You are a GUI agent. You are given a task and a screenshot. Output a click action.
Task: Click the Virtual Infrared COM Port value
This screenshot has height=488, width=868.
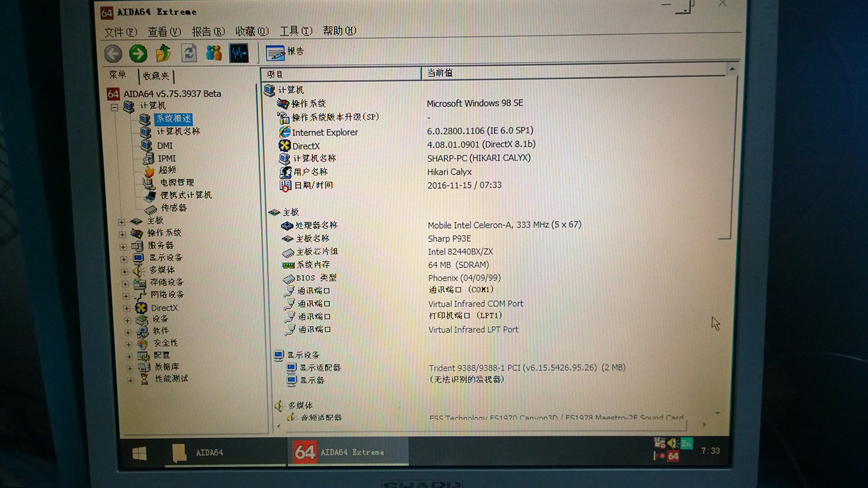[475, 304]
